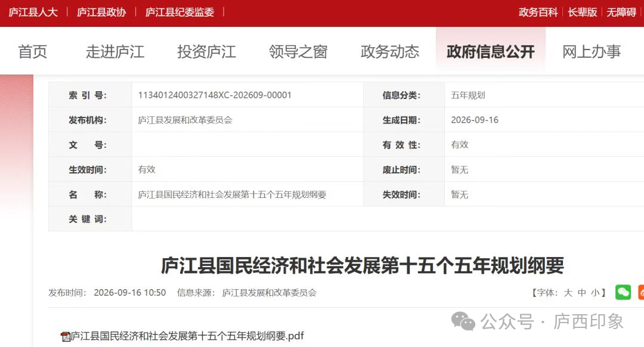Click the 信息分类 label cell

(404, 95)
